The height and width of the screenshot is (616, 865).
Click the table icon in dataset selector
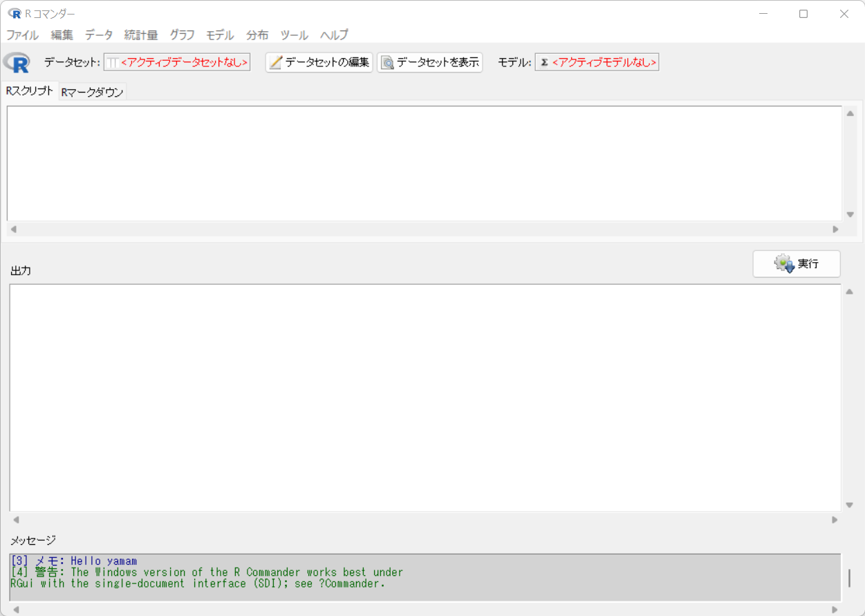113,63
